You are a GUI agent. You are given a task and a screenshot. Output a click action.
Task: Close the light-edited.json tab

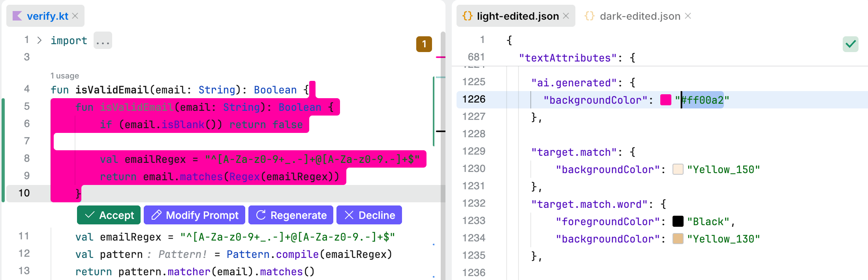point(566,16)
